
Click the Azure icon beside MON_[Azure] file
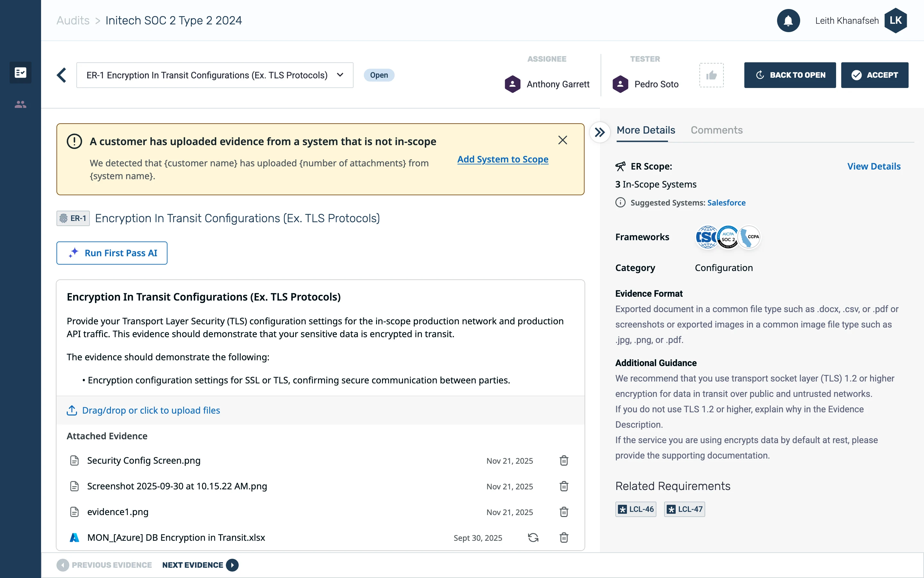tap(74, 538)
